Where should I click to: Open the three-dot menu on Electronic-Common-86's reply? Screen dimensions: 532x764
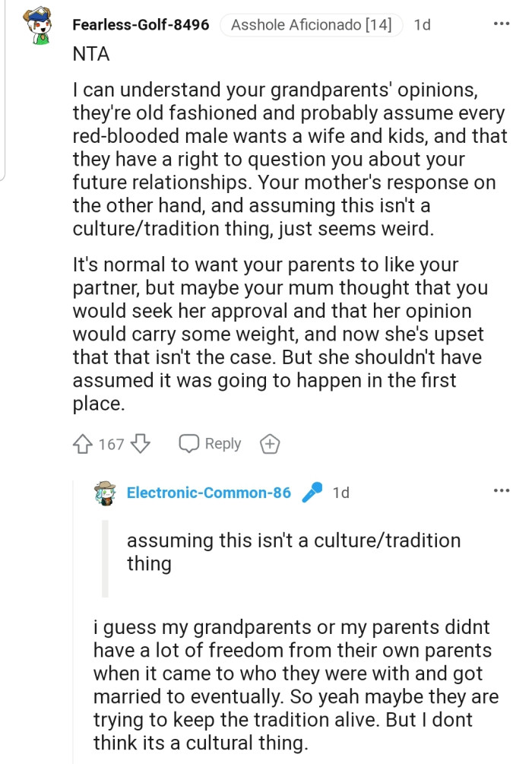click(502, 491)
